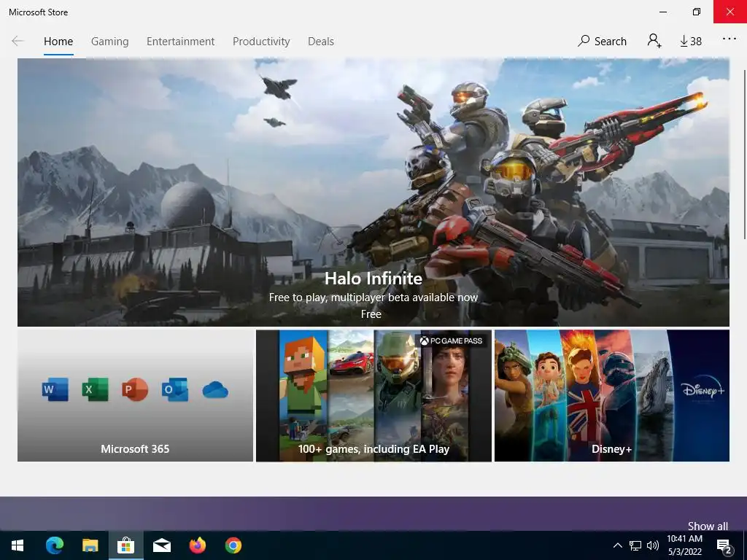This screenshot has height=560, width=747.
Task: Click the Word icon in the Microsoft 365 tile
Action: click(x=55, y=389)
